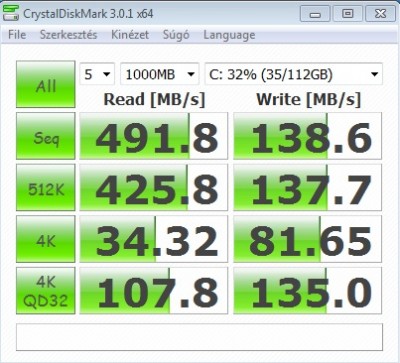Maximize the CrystalDiskMark window

(348, 14)
